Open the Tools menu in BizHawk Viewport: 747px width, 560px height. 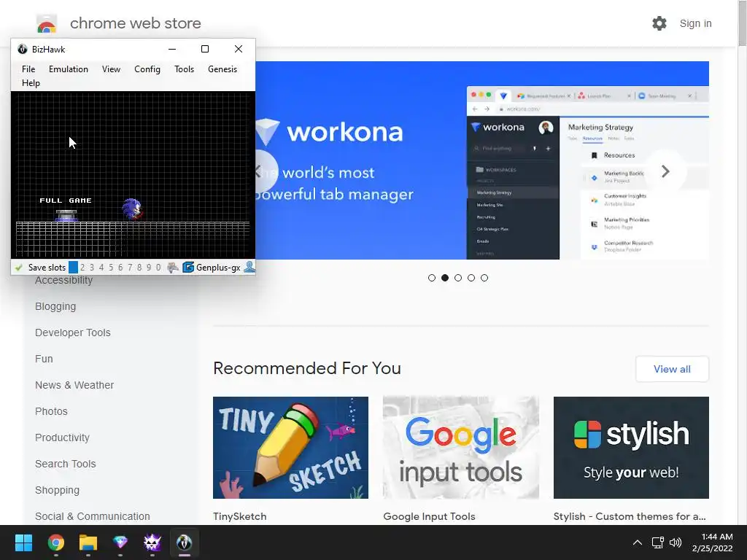pos(184,69)
